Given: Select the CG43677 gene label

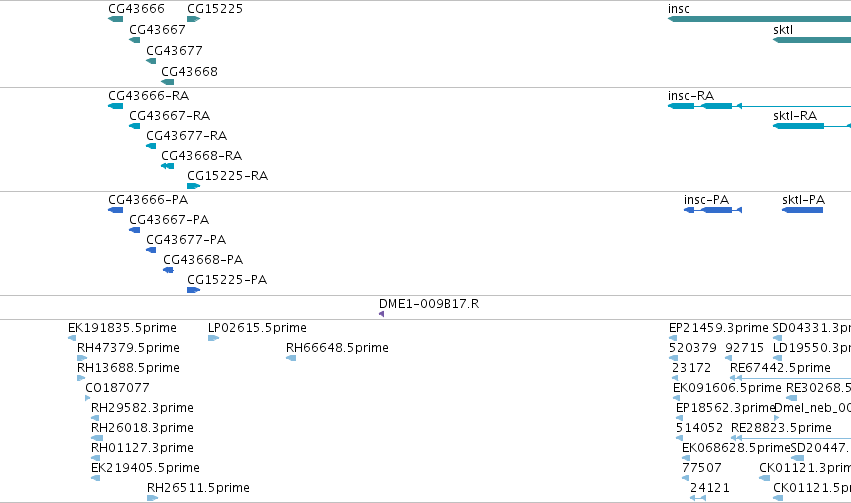Looking at the screenshot, I should pyautogui.click(x=174, y=50).
